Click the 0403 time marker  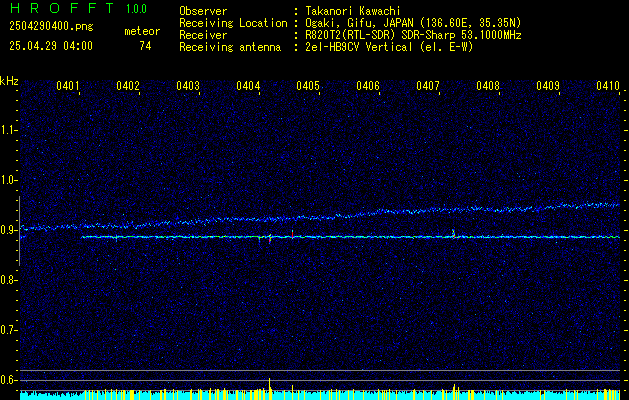click(188, 86)
